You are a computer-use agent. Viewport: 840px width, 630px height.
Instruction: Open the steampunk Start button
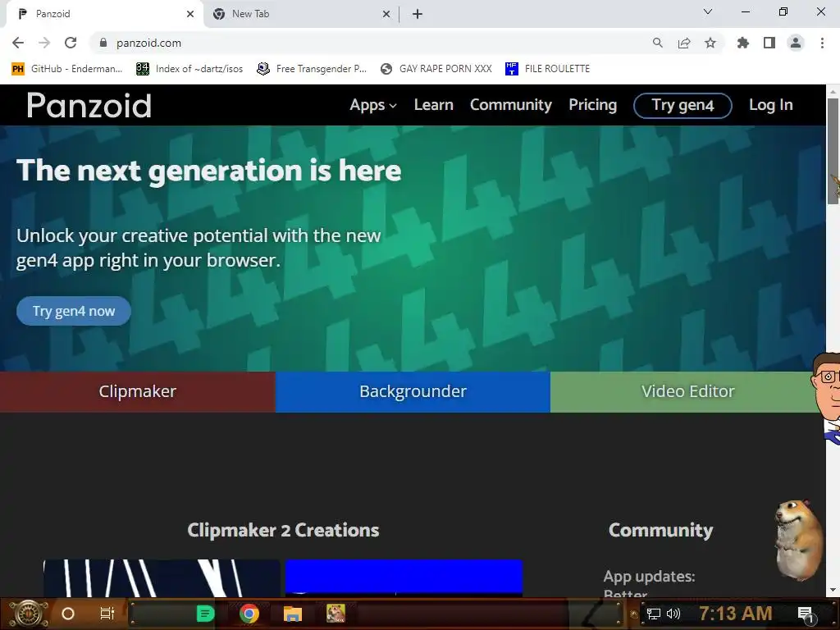click(x=28, y=614)
